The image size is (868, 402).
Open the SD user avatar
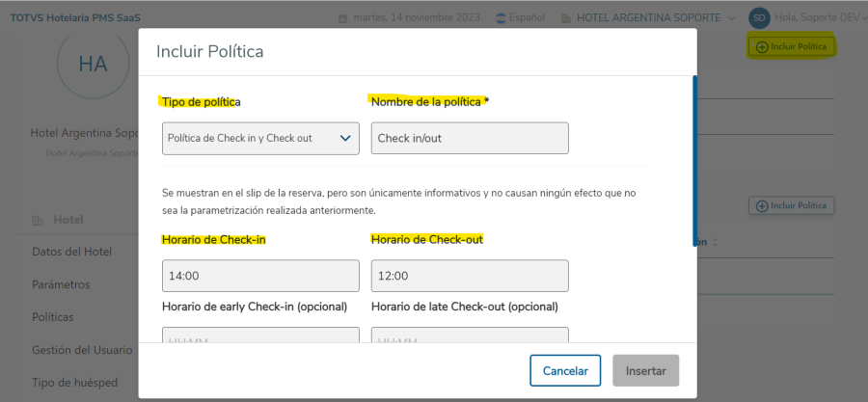pyautogui.click(x=759, y=17)
